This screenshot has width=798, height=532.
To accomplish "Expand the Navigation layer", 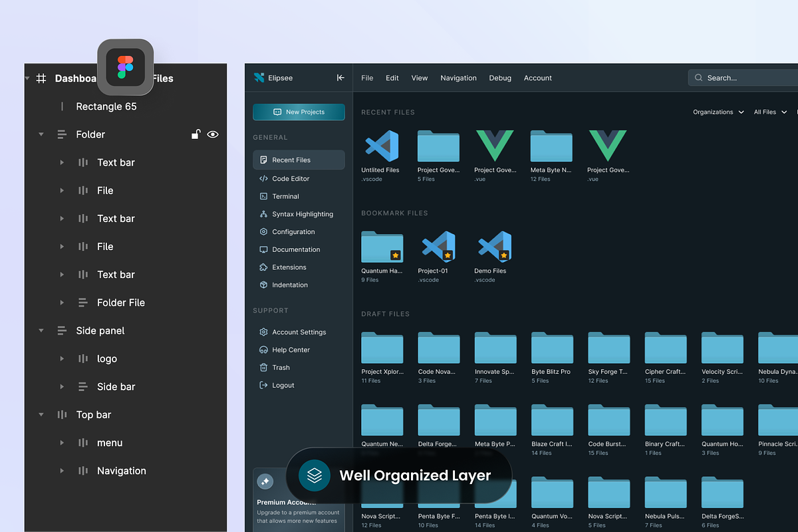I will pyautogui.click(x=62, y=471).
